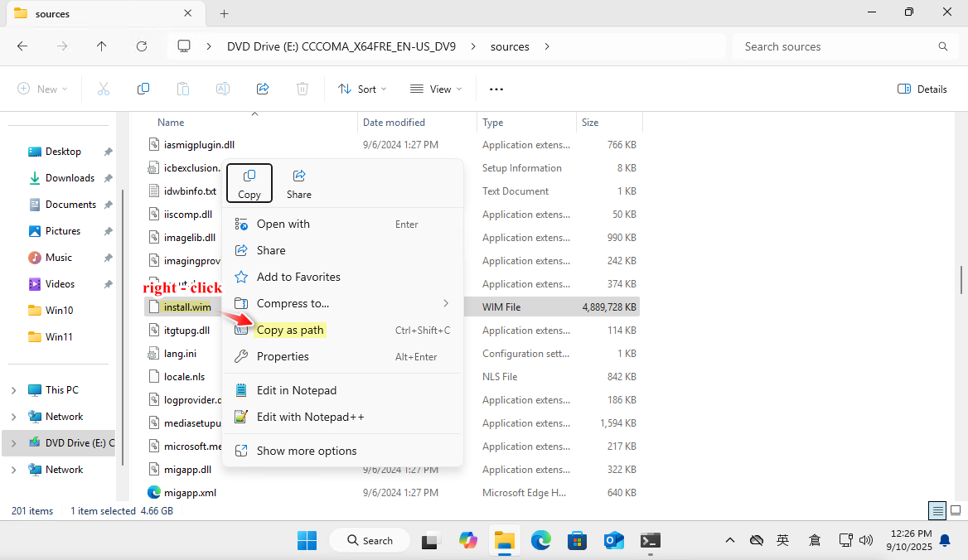Open Microsoft Edge from the taskbar
The height and width of the screenshot is (560, 968).
pyautogui.click(x=541, y=541)
